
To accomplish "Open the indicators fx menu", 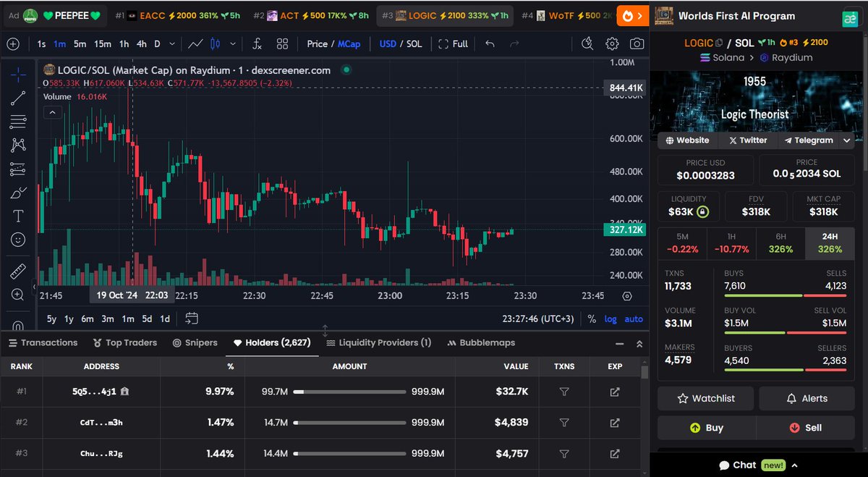I will pyautogui.click(x=257, y=44).
